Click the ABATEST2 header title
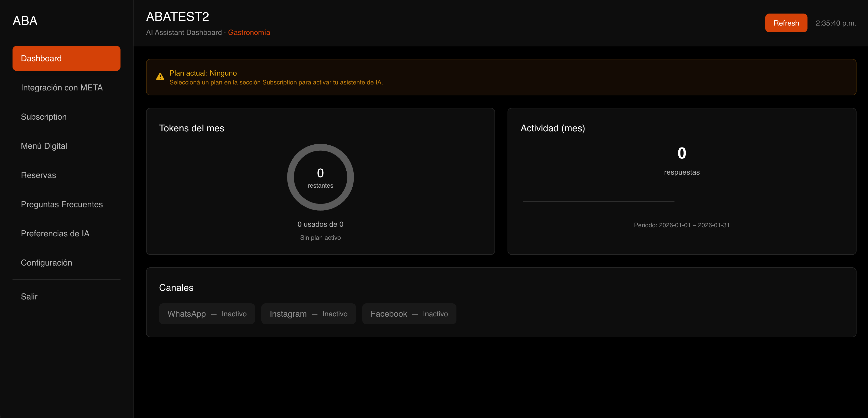This screenshot has width=868, height=418. point(178,16)
